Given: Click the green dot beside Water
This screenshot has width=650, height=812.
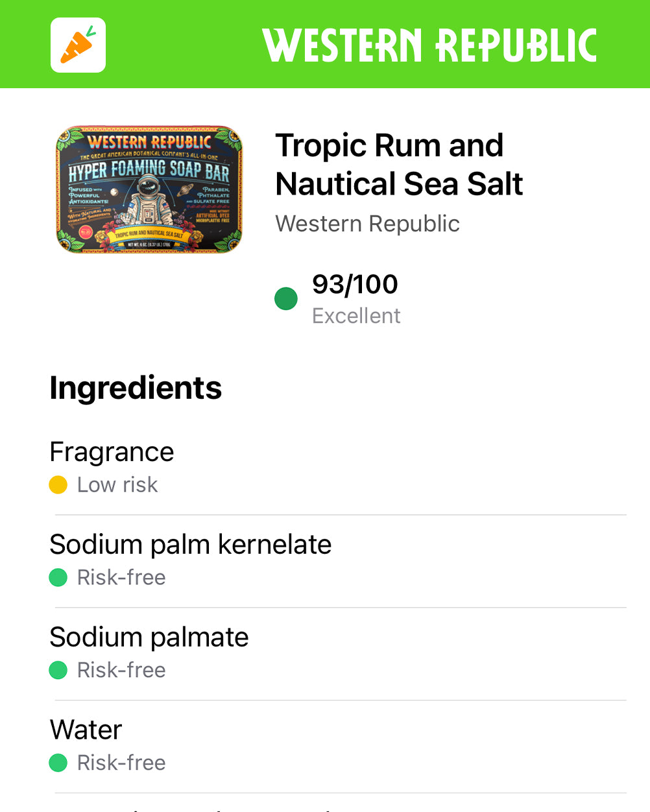Looking at the screenshot, I should click(58, 763).
